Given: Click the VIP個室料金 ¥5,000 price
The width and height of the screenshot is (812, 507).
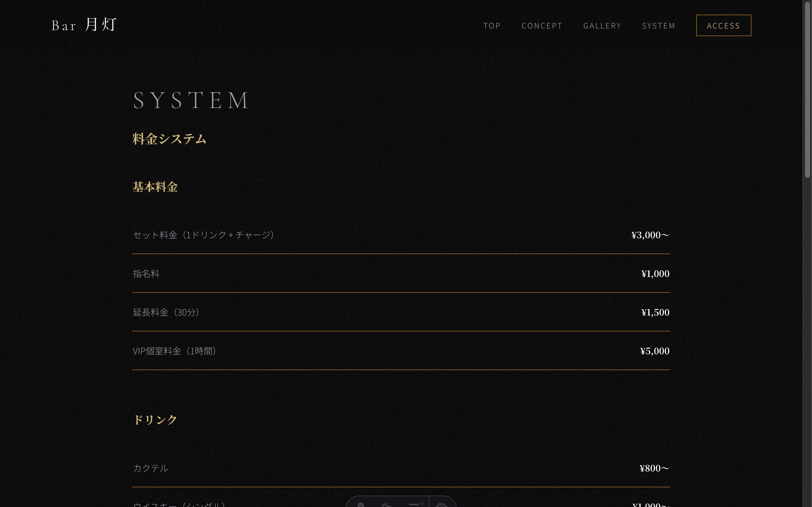Looking at the screenshot, I should coord(654,351).
